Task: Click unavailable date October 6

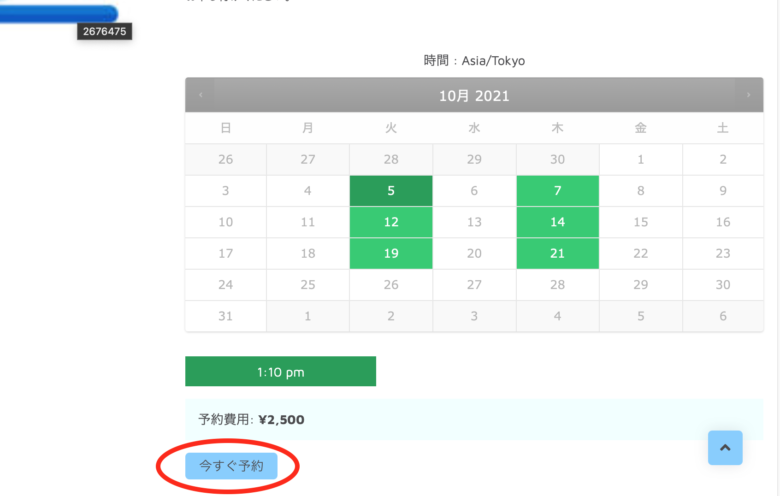Action: point(474,191)
